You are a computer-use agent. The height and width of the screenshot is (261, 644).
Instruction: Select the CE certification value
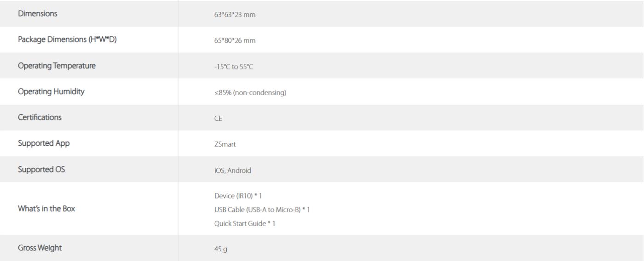(212, 118)
